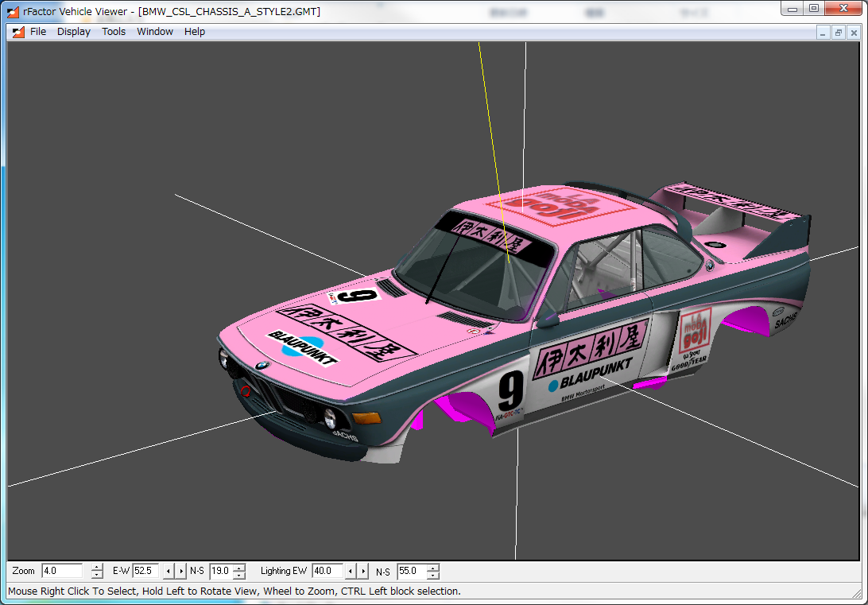Open the Tools menu
Viewport: 868px width, 605px height.
pyautogui.click(x=114, y=32)
